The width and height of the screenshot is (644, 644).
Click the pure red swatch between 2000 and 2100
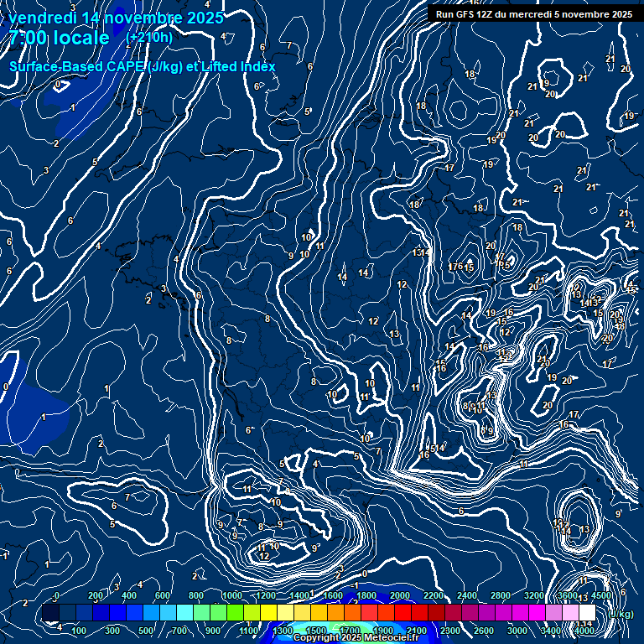(402, 612)
